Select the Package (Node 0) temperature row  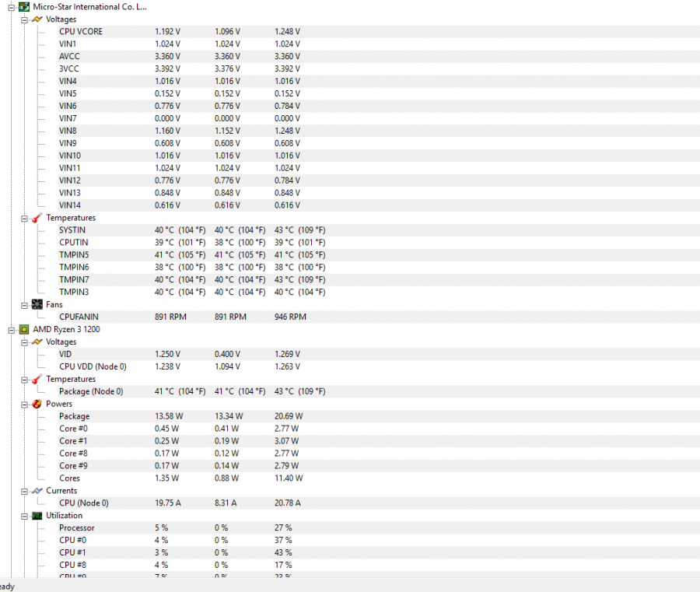click(379, 391)
